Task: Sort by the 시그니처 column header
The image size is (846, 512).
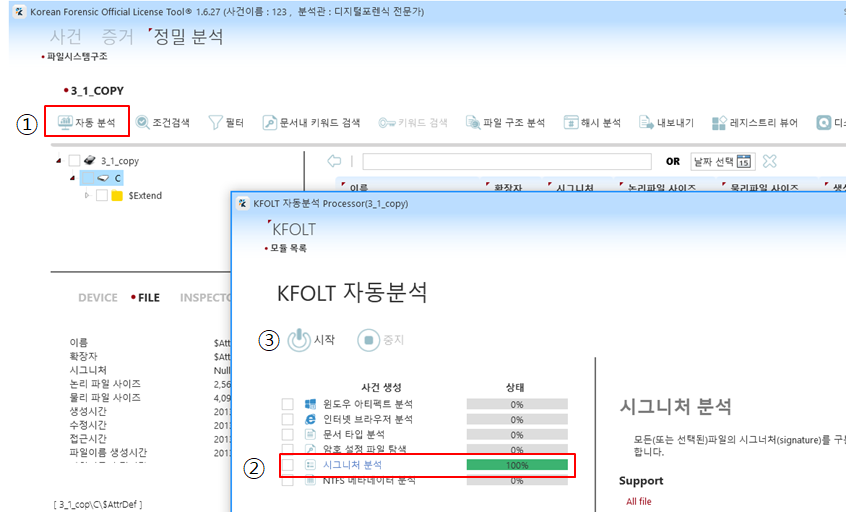Action: [575, 187]
